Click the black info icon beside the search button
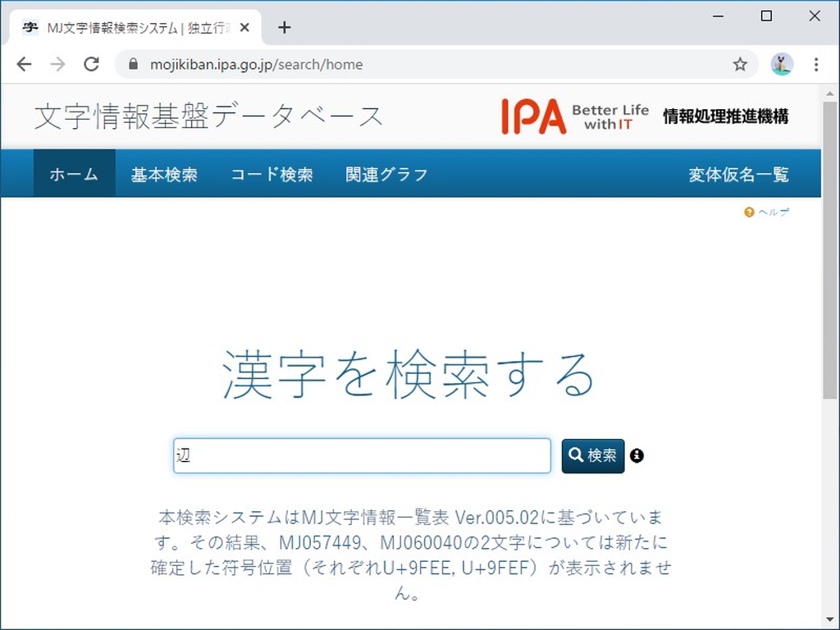Screen dimensions: 840x630 pyautogui.click(x=637, y=456)
